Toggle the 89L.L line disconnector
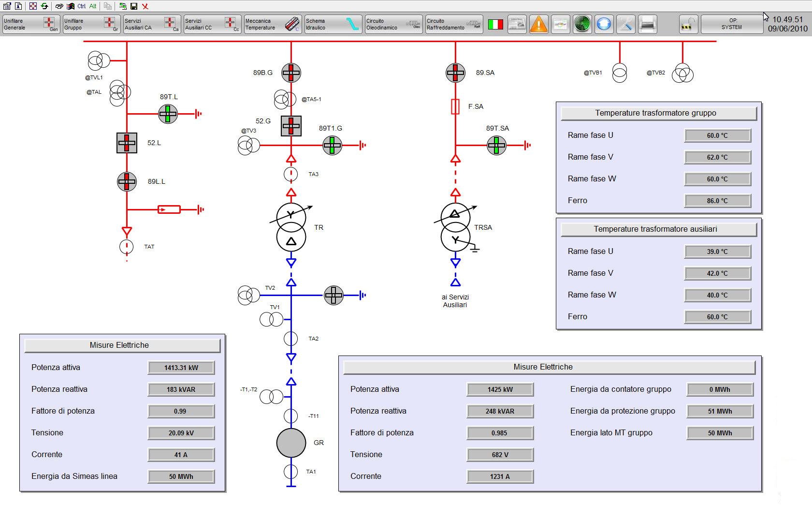Screen dimensions: 812x520 click(127, 182)
